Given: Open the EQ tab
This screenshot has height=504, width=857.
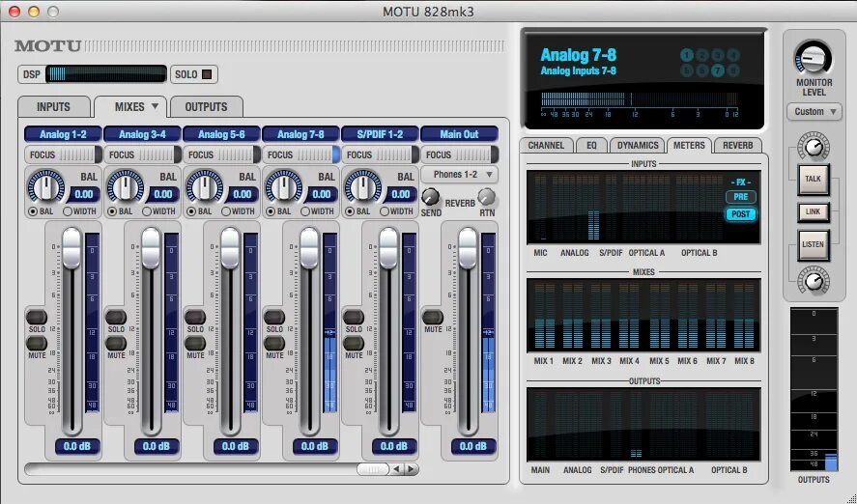Looking at the screenshot, I should 591,145.
